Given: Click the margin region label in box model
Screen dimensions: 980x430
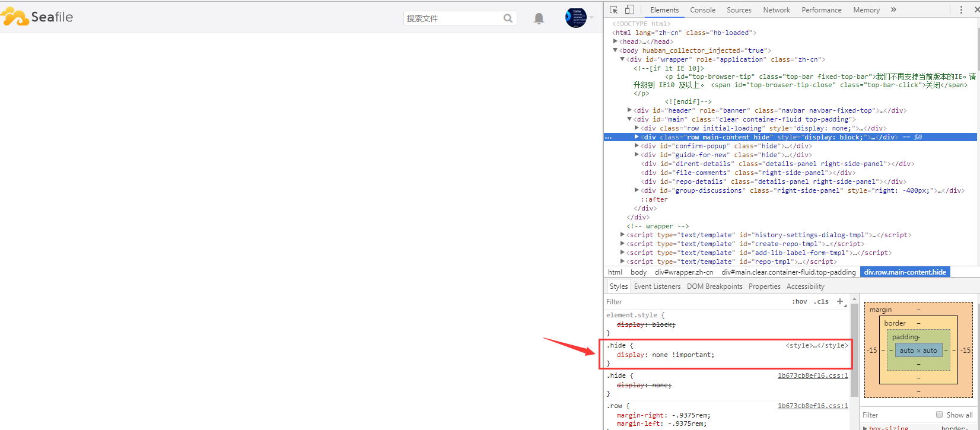Looking at the screenshot, I should coord(880,310).
